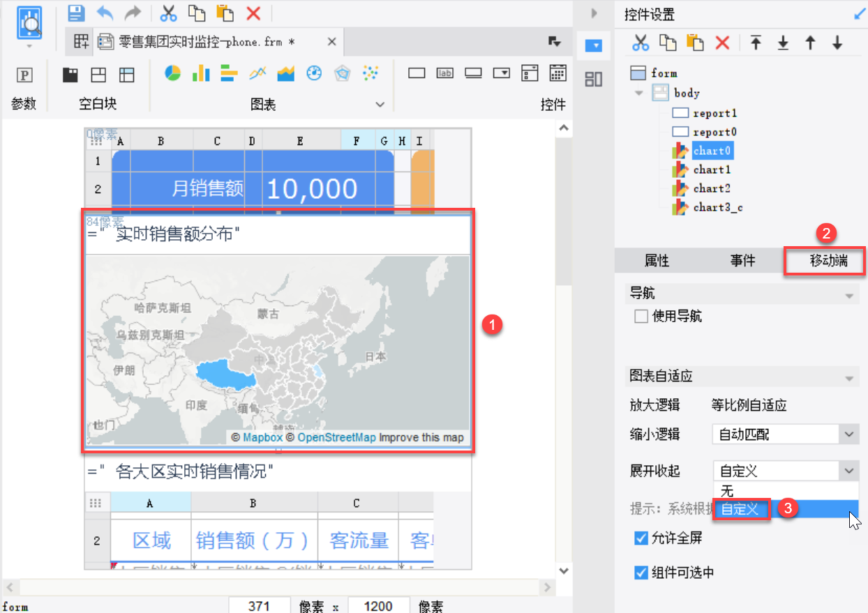Toggle the 组件可选中 checkbox
This screenshot has height=613, width=868.
coord(641,573)
